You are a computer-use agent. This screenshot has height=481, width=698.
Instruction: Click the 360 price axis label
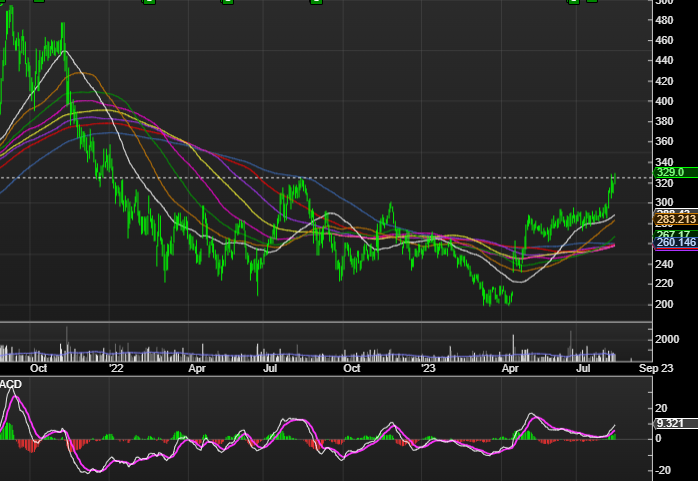(x=664, y=141)
